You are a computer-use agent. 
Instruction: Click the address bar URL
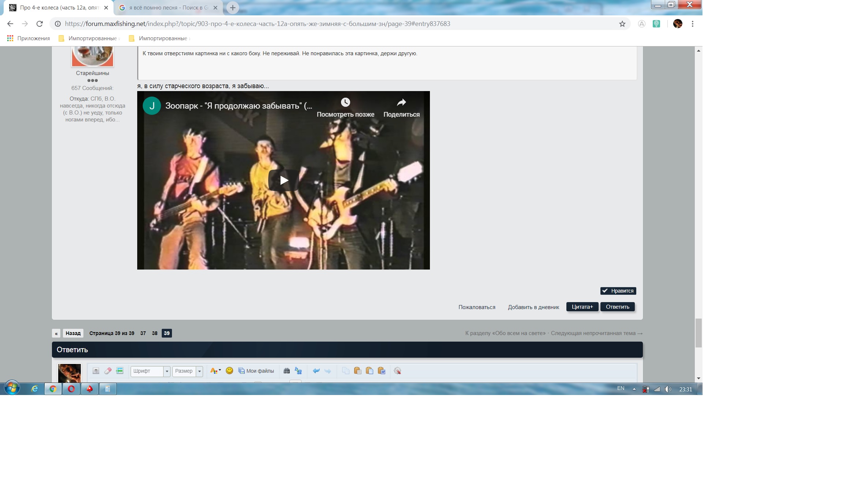tap(258, 24)
